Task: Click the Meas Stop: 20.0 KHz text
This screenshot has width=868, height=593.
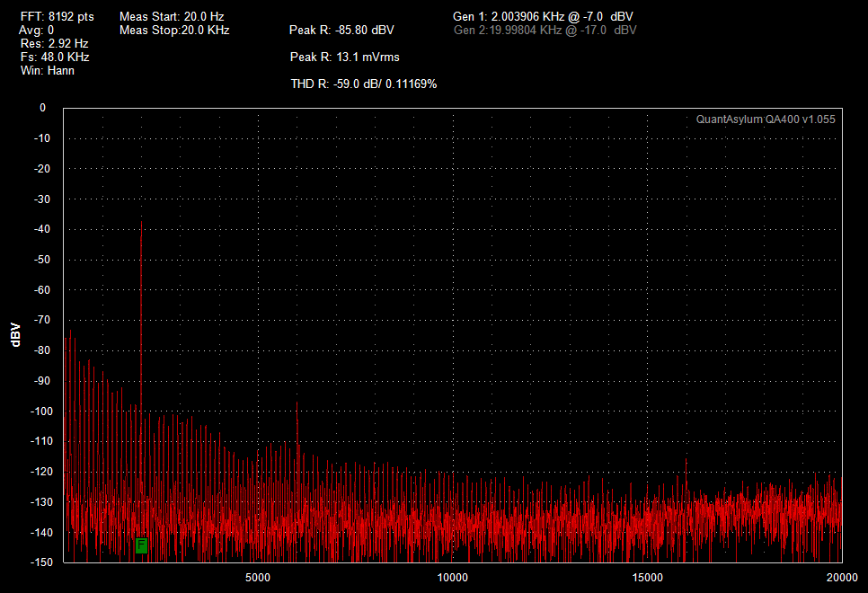Action: click(174, 30)
